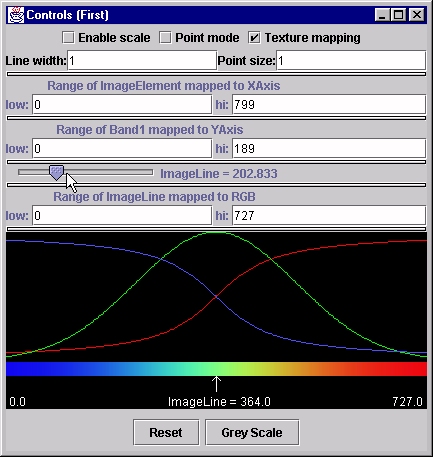Click the Java application icon in the title bar
Viewport: 433px width, 457px height.
tap(16, 15)
